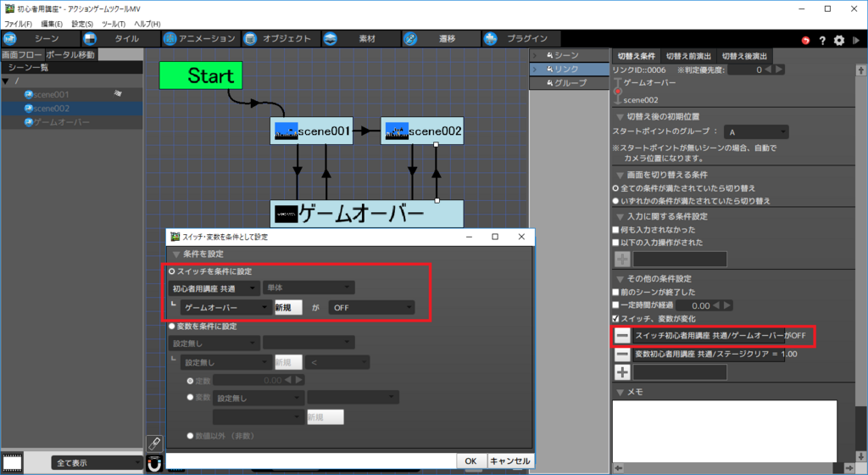The width and height of the screenshot is (868, 475).
Task: Click the start flag icon beside scene001
Action: coord(118,93)
